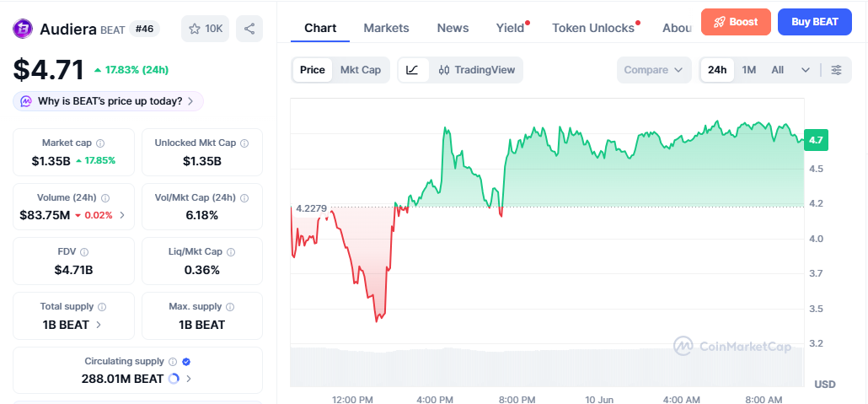The image size is (868, 404).
Task: Select 24h time range
Action: click(717, 70)
